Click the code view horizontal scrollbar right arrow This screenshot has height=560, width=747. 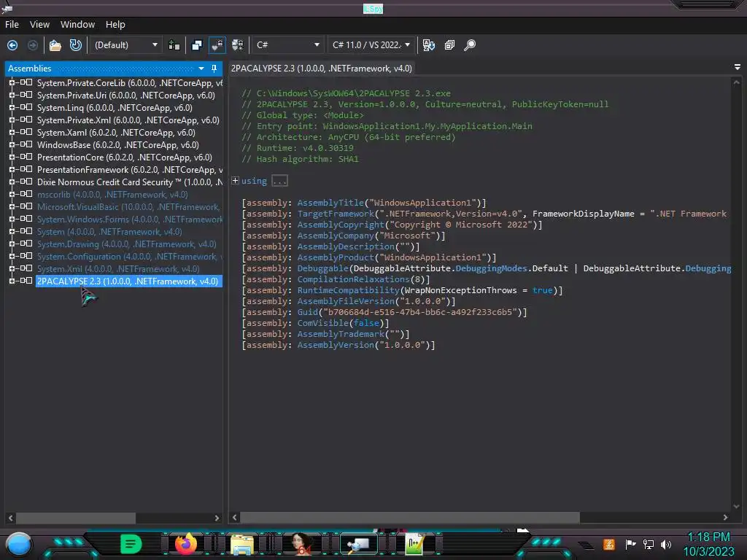click(x=725, y=517)
